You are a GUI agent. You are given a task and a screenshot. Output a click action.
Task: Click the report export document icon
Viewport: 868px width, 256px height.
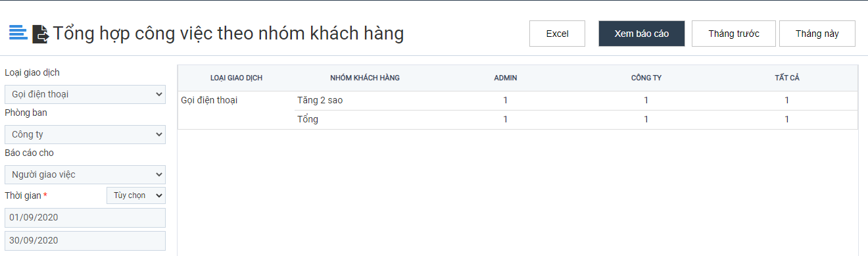pyautogui.click(x=41, y=34)
